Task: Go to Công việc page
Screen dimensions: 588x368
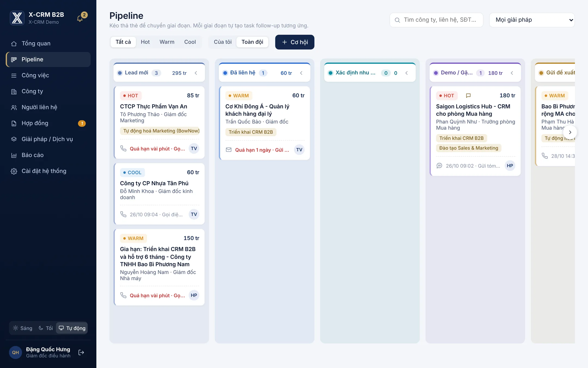Action: pyautogui.click(x=48, y=76)
